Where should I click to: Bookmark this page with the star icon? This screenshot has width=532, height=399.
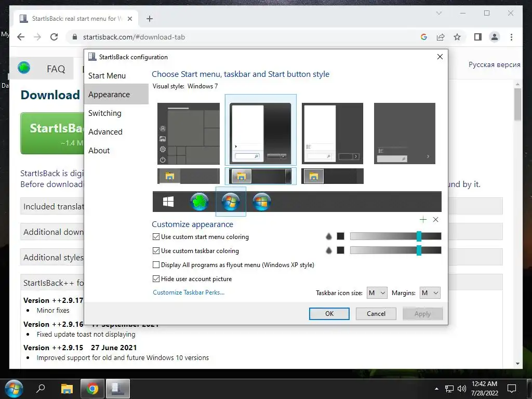pyautogui.click(x=457, y=37)
